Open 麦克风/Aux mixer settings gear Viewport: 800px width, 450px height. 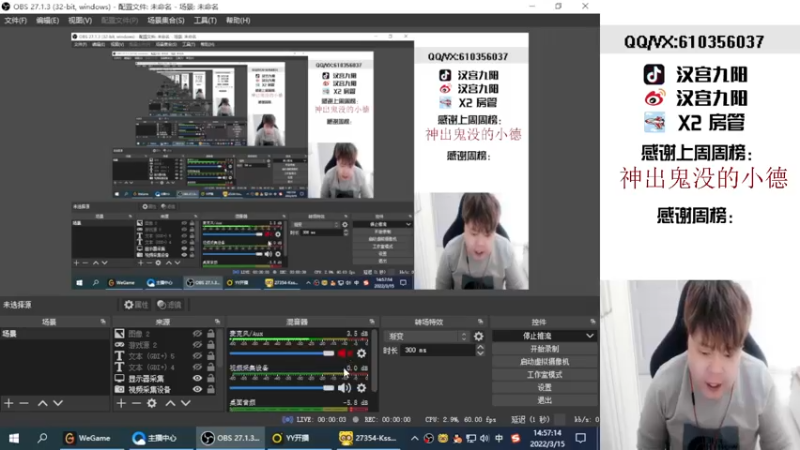click(361, 353)
